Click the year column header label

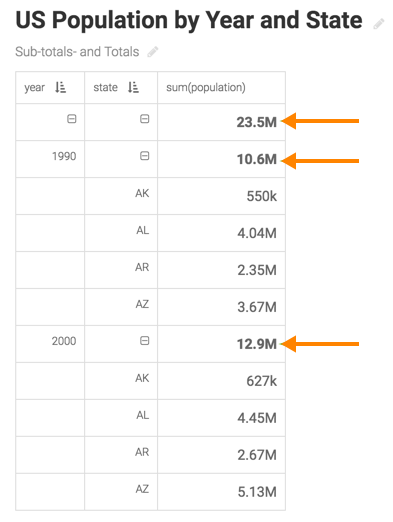pyautogui.click(x=34, y=88)
